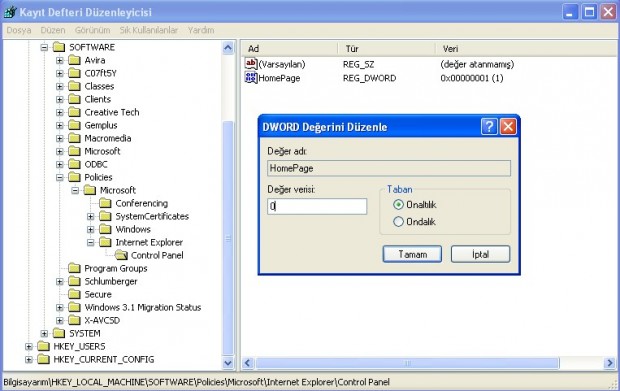Screen dimensions: 620x391
Task: Click the 0x00000001 (1) data value
Action: pyautogui.click(x=472, y=78)
